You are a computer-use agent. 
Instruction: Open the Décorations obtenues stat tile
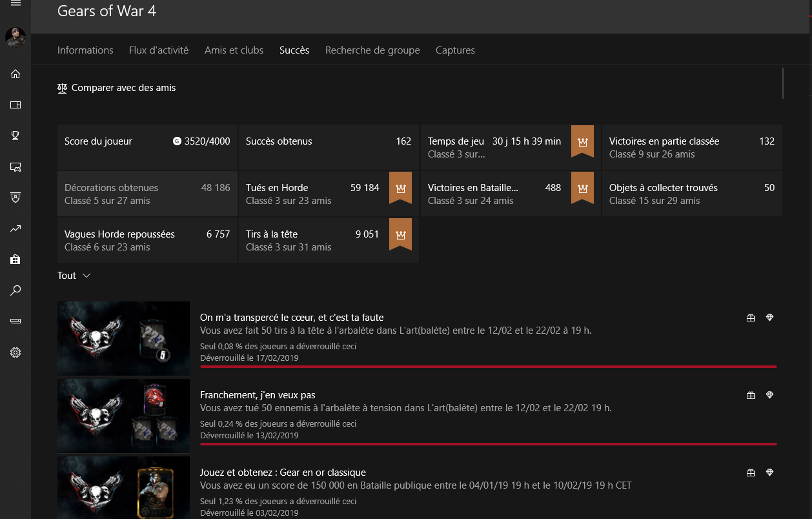147,194
